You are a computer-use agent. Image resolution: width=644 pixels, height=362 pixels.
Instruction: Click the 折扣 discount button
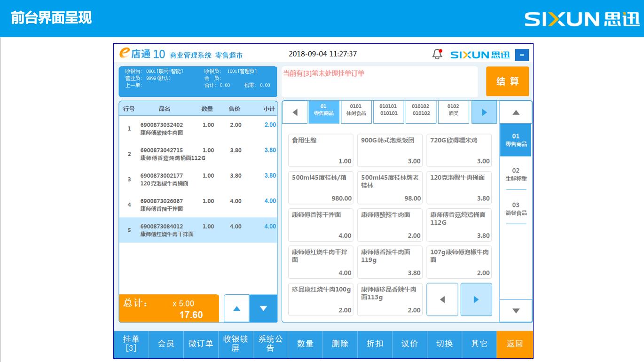(x=375, y=344)
